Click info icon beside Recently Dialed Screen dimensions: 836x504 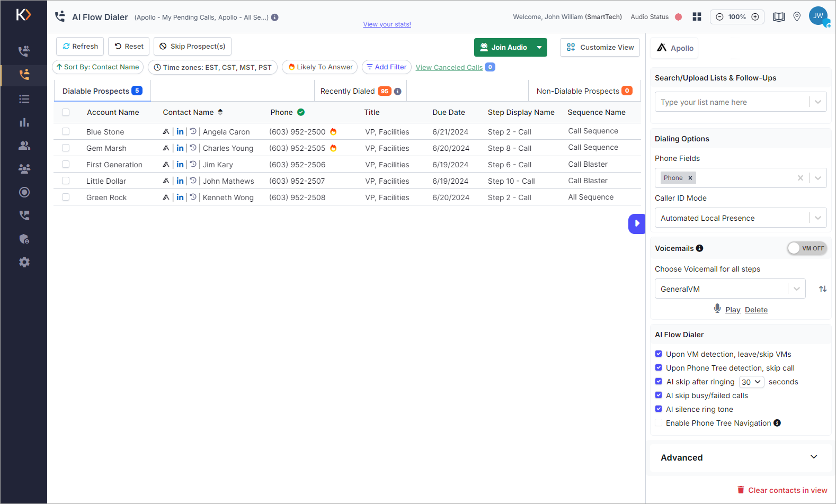(x=397, y=92)
